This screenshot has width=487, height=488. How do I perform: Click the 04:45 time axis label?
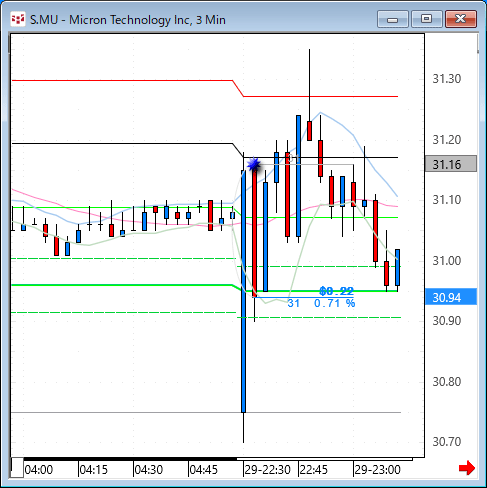pos(204,470)
